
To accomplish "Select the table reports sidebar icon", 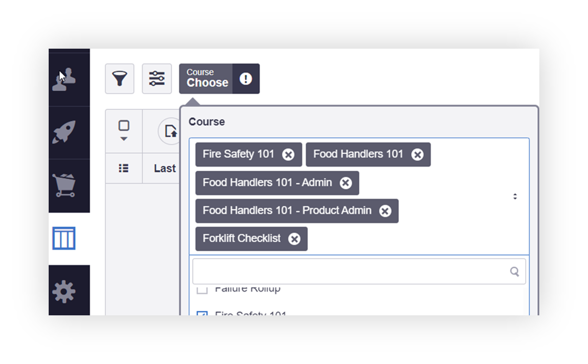I will click(64, 238).
